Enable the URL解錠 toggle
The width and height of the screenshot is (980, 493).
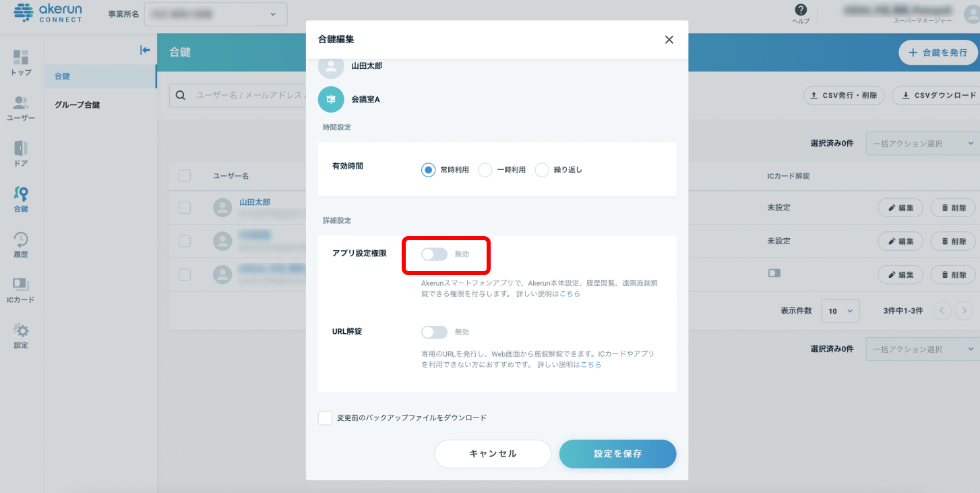434,332
